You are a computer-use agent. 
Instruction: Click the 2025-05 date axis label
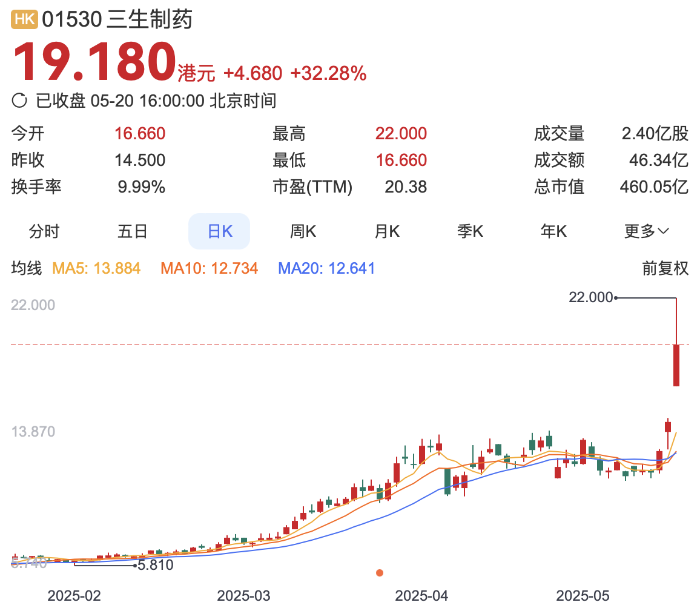[583, 596]
